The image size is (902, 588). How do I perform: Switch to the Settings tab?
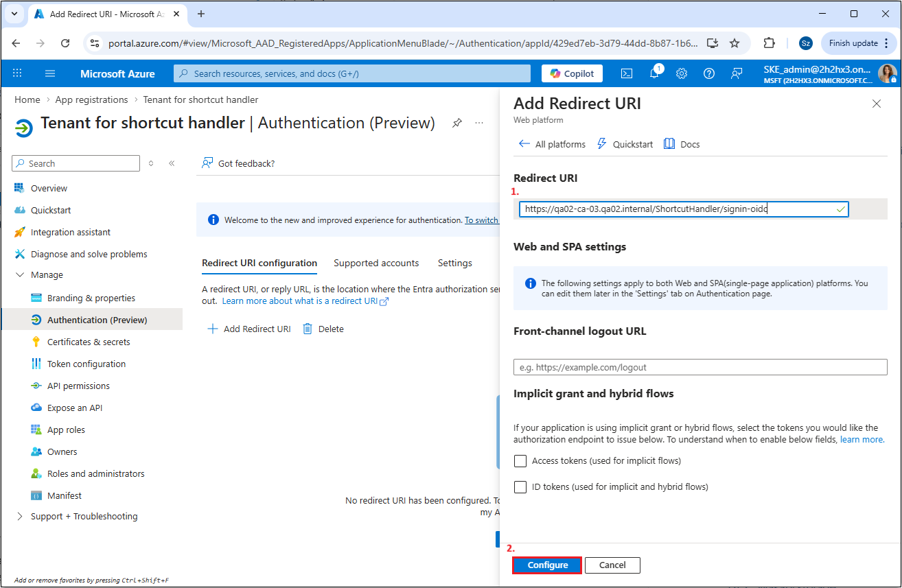point(454,263)
